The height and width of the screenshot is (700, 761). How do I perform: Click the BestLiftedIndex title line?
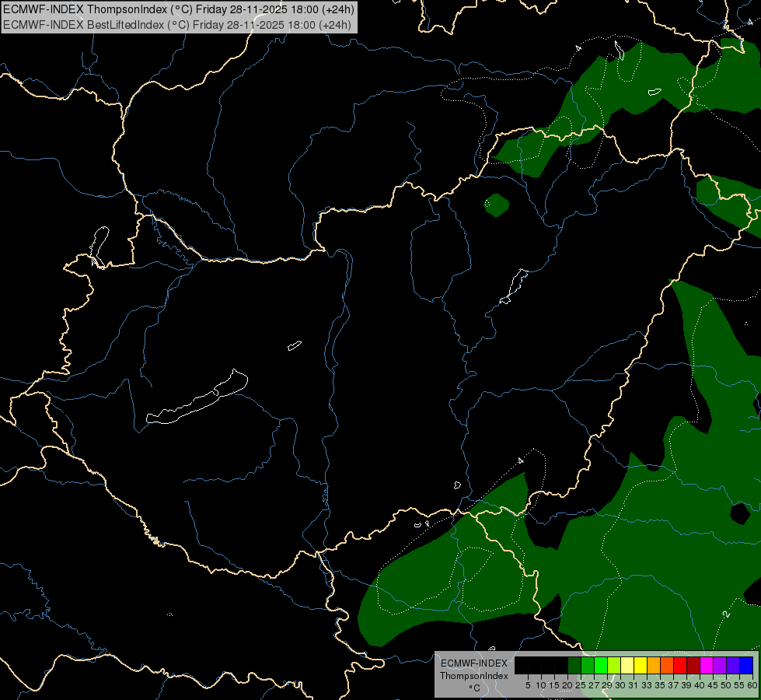point(177,25)
